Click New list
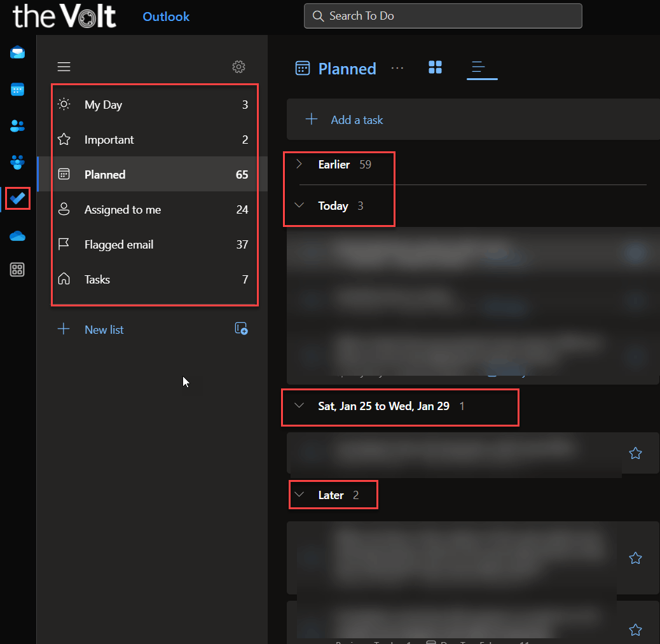This screenshot has height=644, width=660. [x=104, y=329]
